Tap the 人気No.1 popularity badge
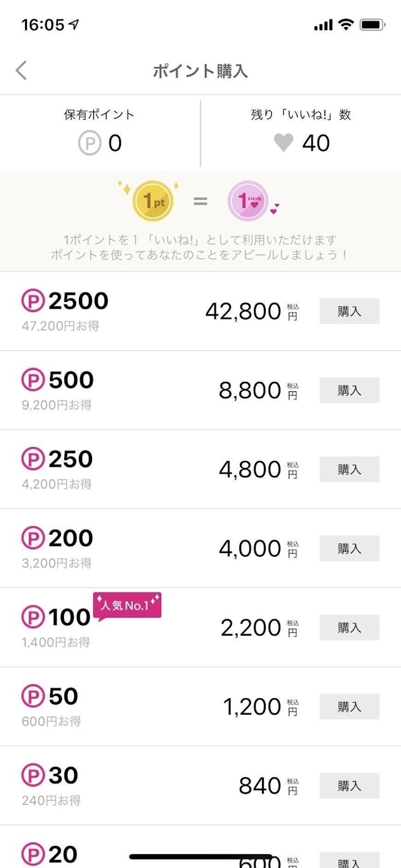The width and height of the screenshot is (401, 868). pos(127,606)
